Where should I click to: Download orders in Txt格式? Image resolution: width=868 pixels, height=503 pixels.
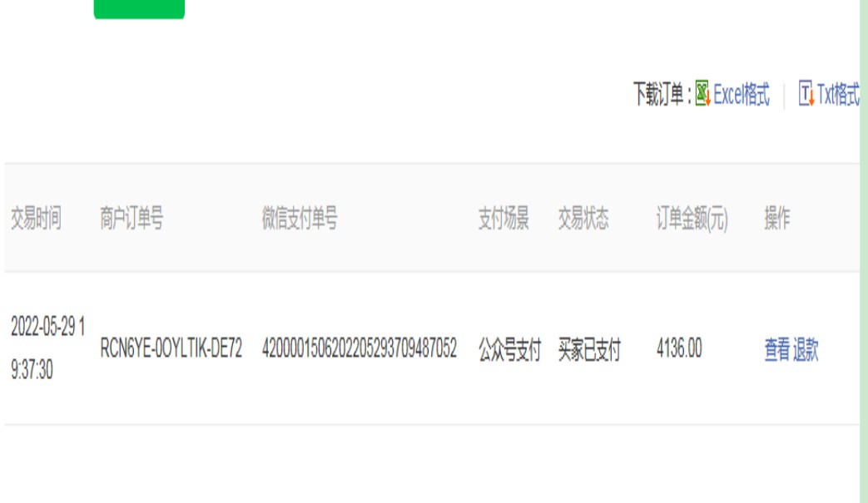click(x=838, y=94)
